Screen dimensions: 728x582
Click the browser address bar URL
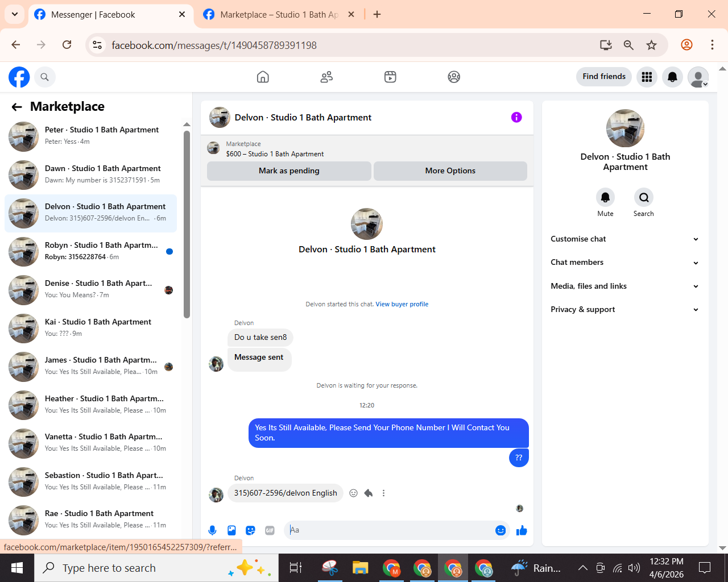click(x=214, y=45)
